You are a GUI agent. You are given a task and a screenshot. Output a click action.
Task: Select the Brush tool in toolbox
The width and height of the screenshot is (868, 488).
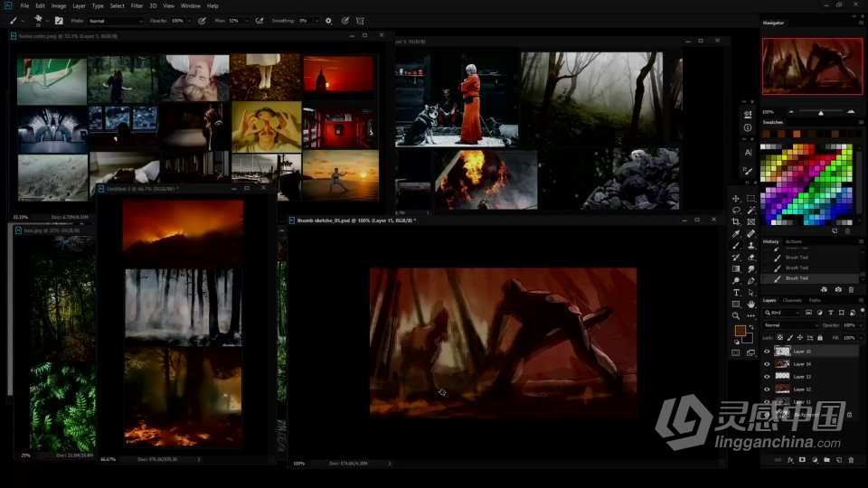click(736, 246)
